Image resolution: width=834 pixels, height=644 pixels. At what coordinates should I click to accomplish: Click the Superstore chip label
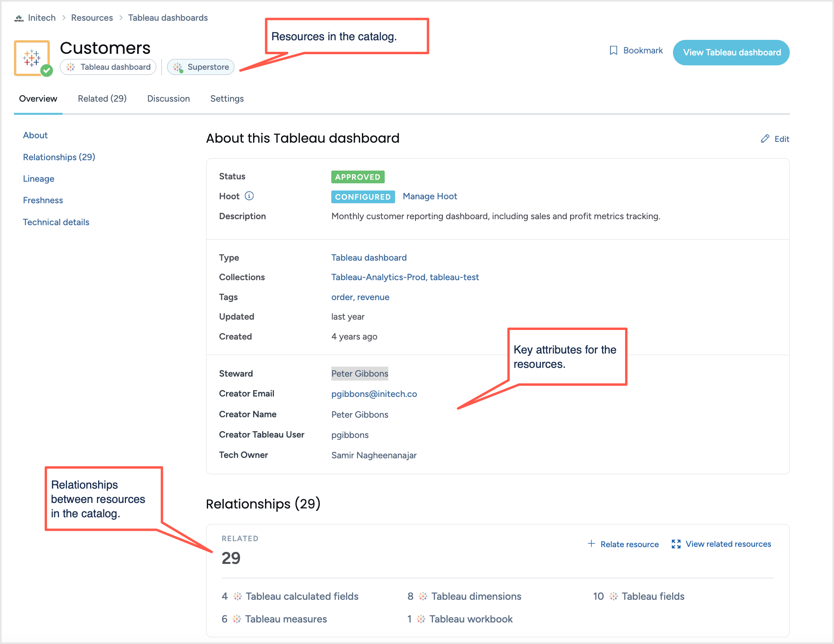coord(208,67)
